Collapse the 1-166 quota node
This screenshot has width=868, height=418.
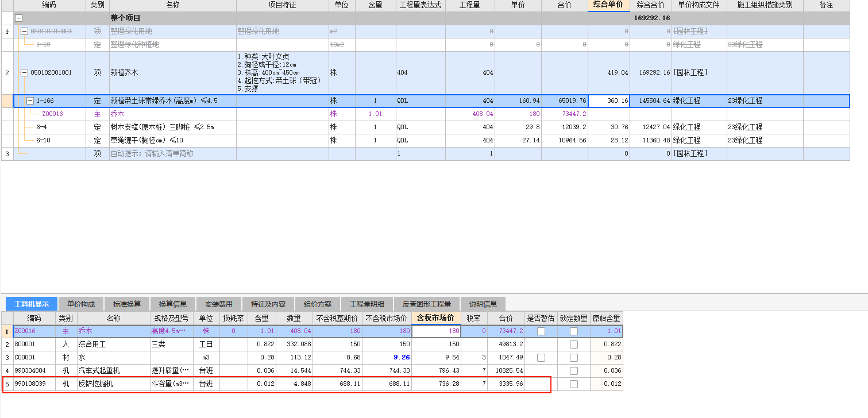click(30, 101)
